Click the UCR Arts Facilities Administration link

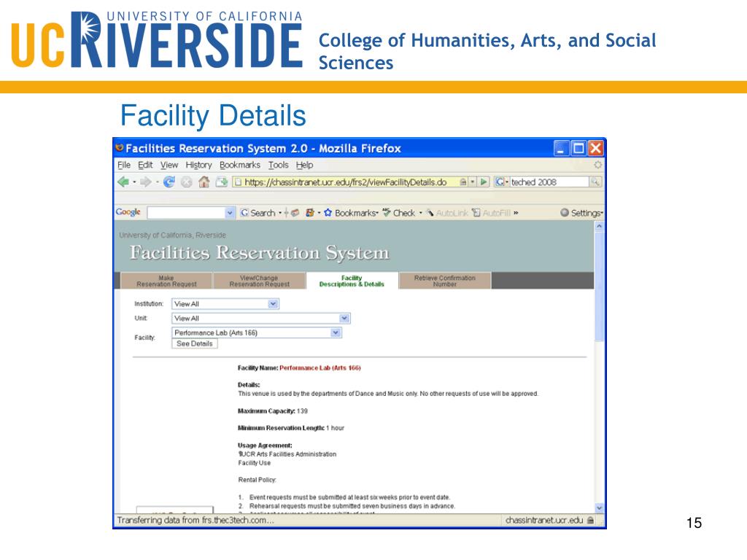287,454
